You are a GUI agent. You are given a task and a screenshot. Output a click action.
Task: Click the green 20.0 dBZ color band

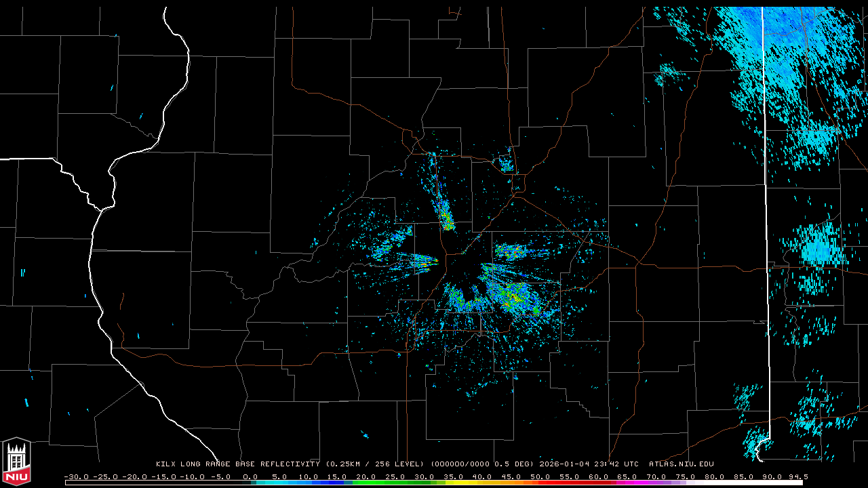click(366, 483)
